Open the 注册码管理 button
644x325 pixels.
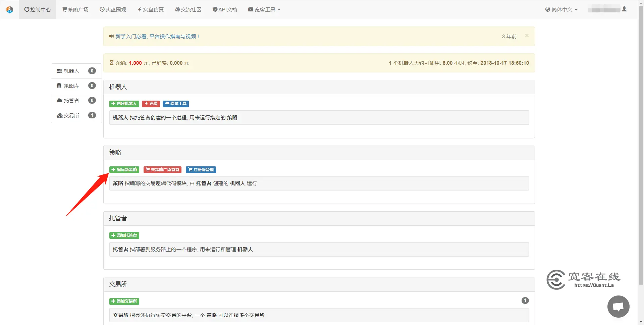[201, 170]
